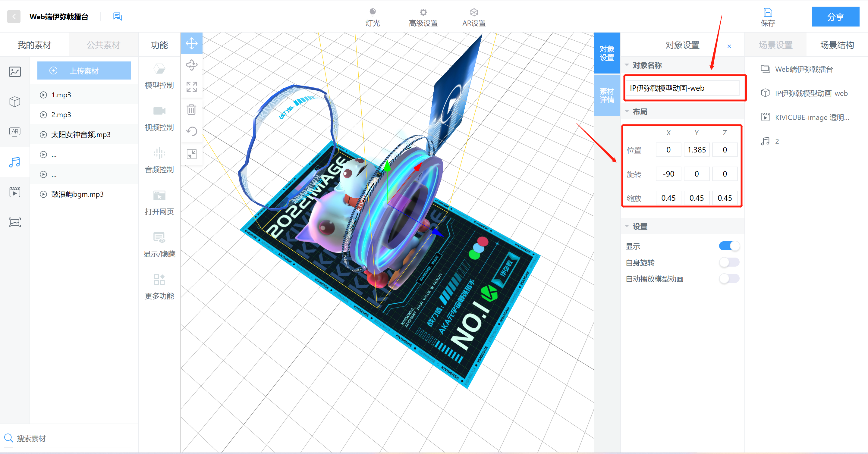Select the rotate object tool
The width and height of the screenshot is (868, 454).
tap(191, 65)
